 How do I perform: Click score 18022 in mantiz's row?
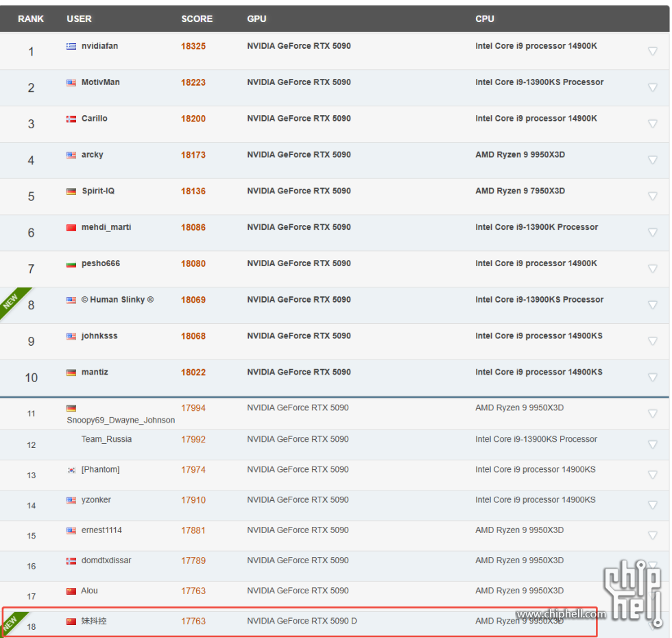193,372
